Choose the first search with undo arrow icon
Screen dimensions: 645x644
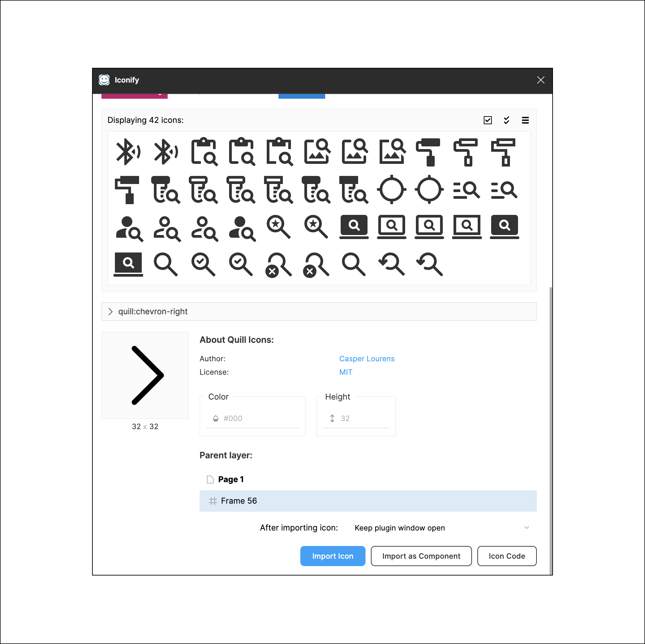coord(391,265)
